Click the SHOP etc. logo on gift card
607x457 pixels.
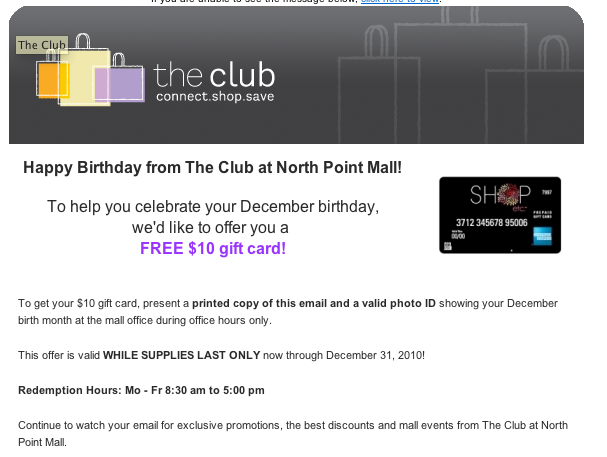[x=501, y=194]
